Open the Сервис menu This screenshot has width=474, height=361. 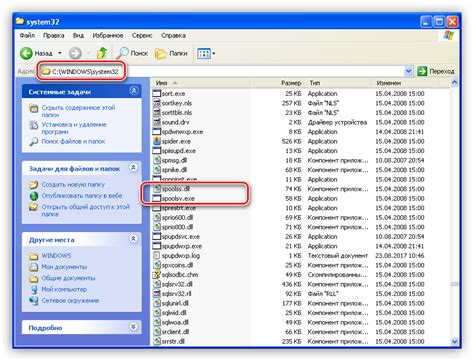(142, 35)
